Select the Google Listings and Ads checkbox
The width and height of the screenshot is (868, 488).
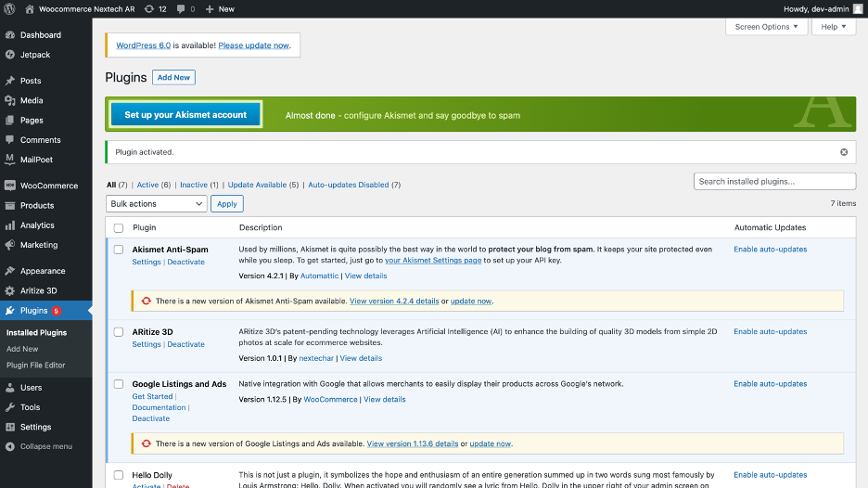point(119,384)
